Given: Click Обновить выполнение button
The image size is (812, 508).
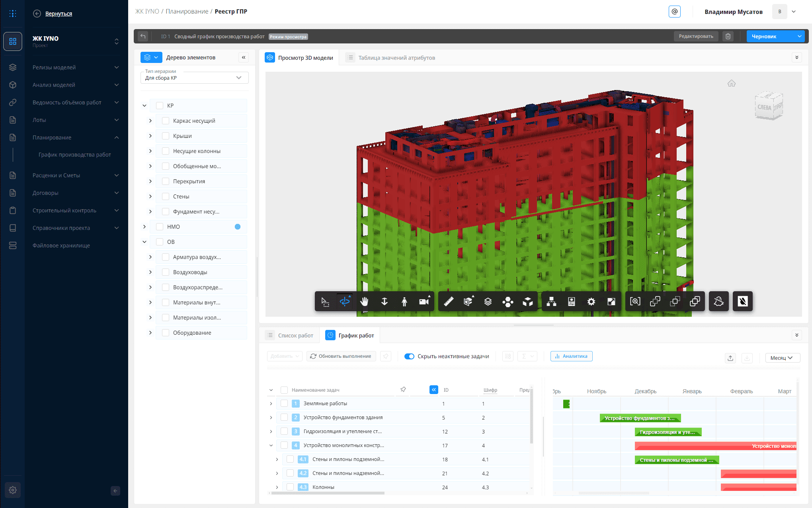Looking at the screenshot, I should (341, 356).
